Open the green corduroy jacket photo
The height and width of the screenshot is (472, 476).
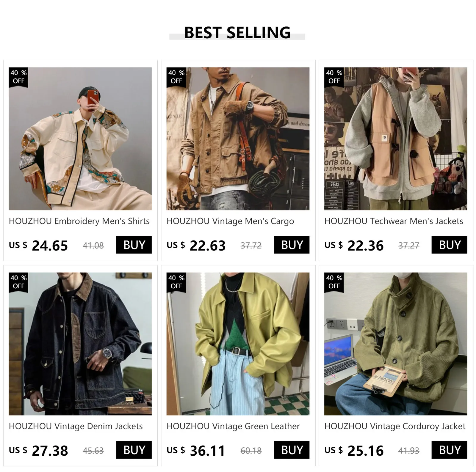(396, 344)
